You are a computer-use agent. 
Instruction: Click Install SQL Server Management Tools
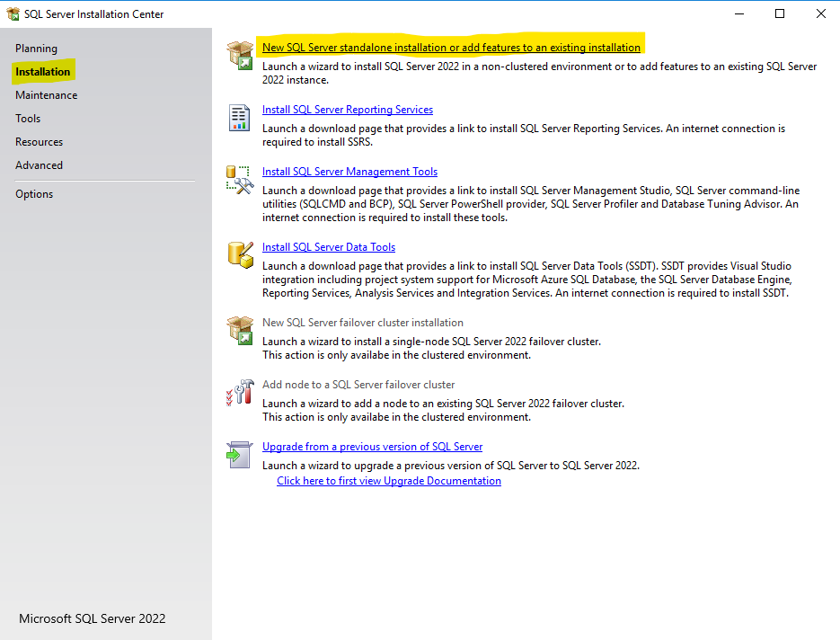coord(349,171)
